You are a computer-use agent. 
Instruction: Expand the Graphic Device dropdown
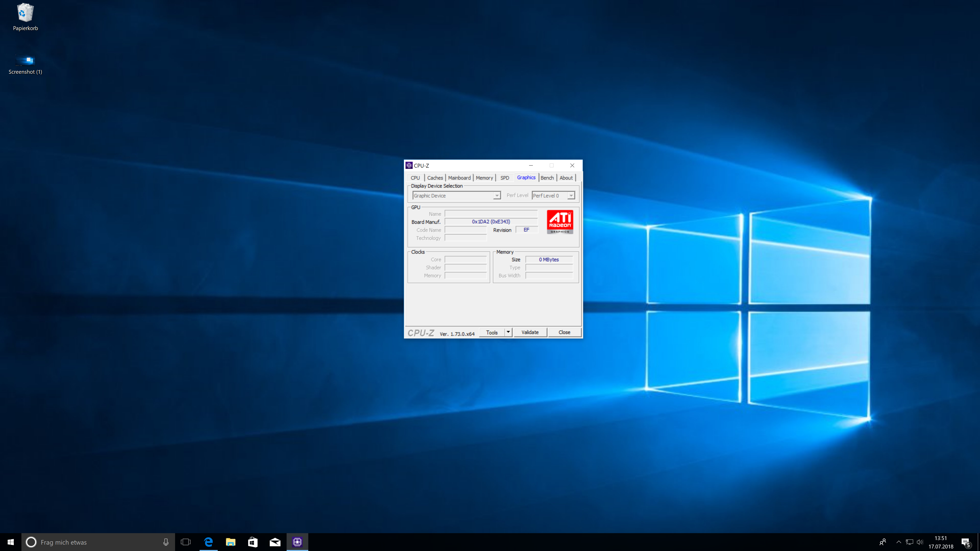pyautogui.click(x=496, y=195)
